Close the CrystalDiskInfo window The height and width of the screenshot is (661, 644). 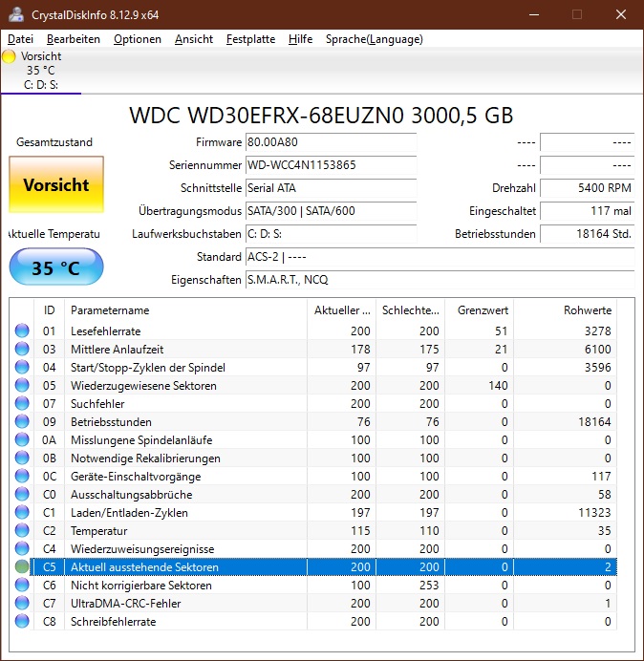tap(621, 14)
